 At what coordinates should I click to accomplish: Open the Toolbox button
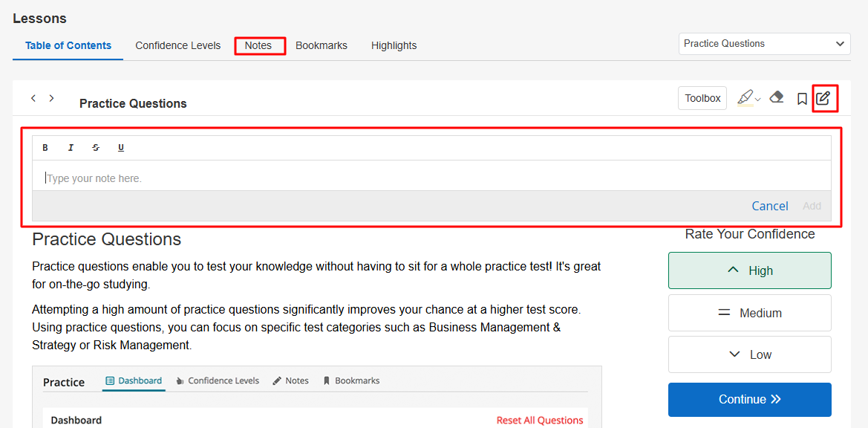point(702,99)
